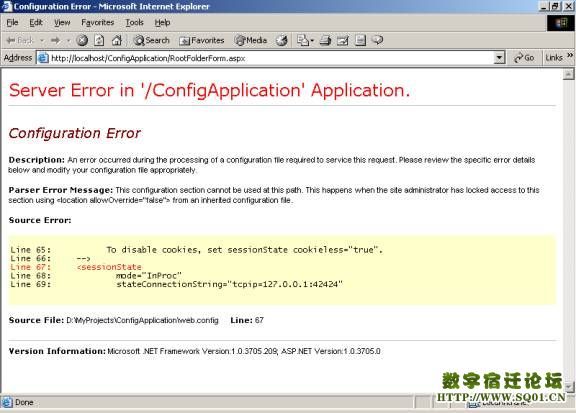Open the History toolbar icon
Screen dimensions: 576x413
coord(282,40)
